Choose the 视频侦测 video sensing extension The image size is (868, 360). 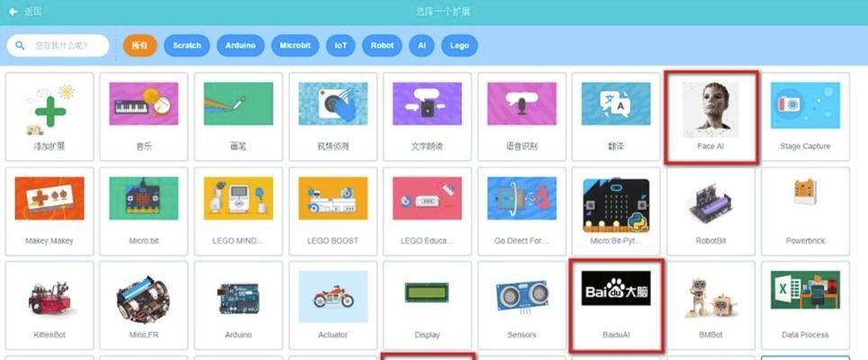pyautogui.click(x=332, y=117)
